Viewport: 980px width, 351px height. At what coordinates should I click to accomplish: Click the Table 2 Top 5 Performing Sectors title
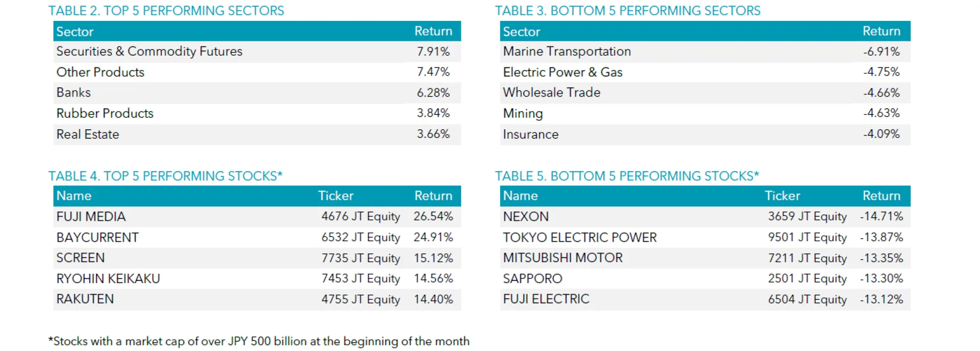pos(166,11)
